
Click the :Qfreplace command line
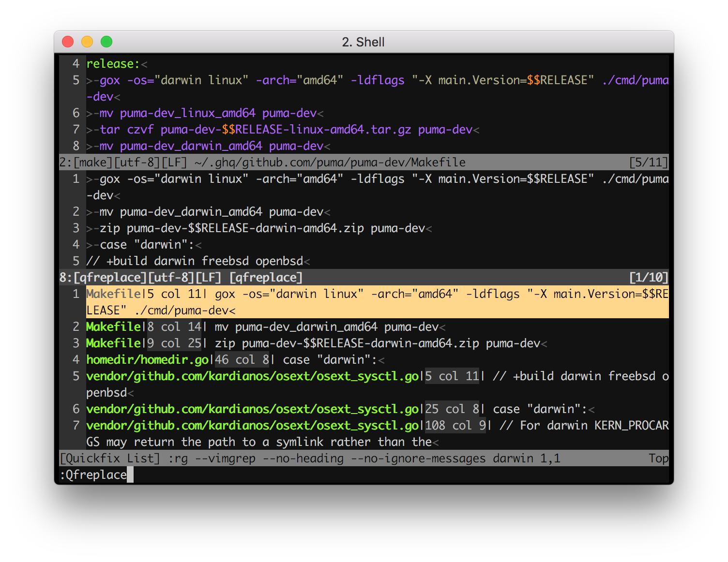click(364, 475)
